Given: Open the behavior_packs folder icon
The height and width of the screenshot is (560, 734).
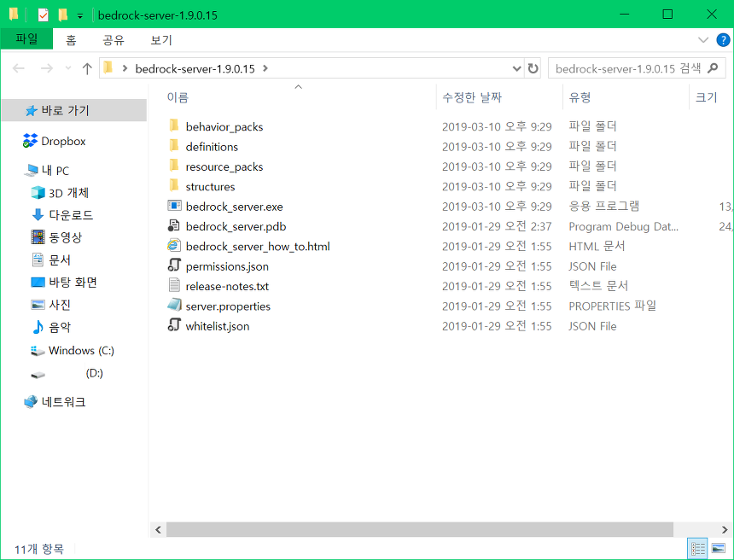Looking at the screenshot, I should pos(174,126).
